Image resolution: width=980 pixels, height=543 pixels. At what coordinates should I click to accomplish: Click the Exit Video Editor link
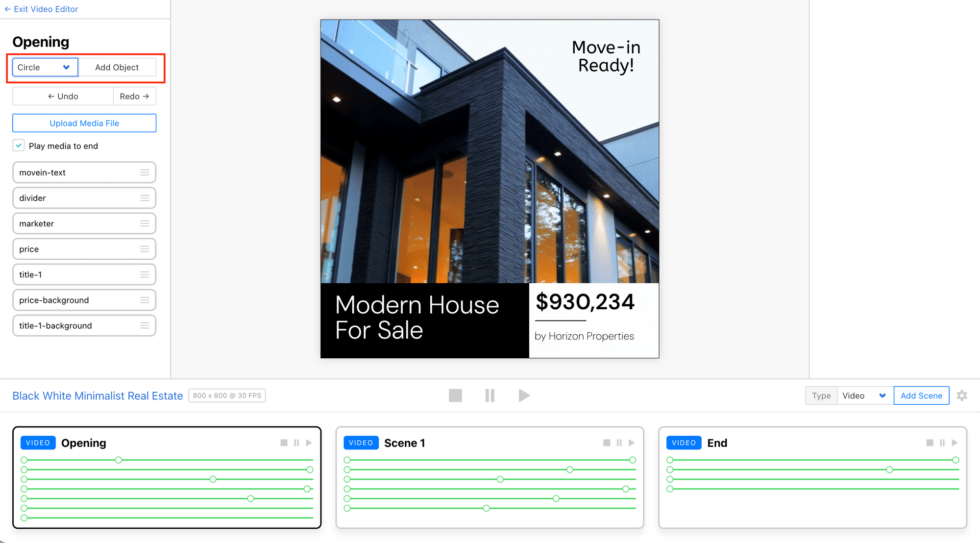pos(41,9)
